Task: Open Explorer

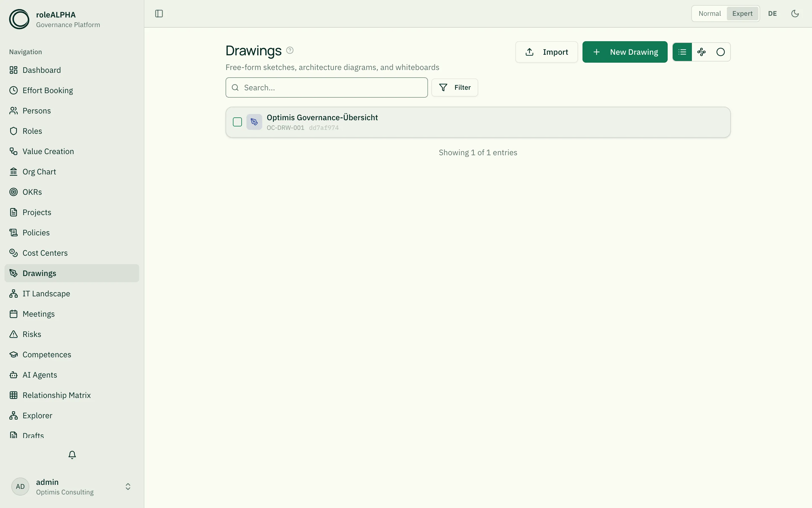Action: click(72, 416)
